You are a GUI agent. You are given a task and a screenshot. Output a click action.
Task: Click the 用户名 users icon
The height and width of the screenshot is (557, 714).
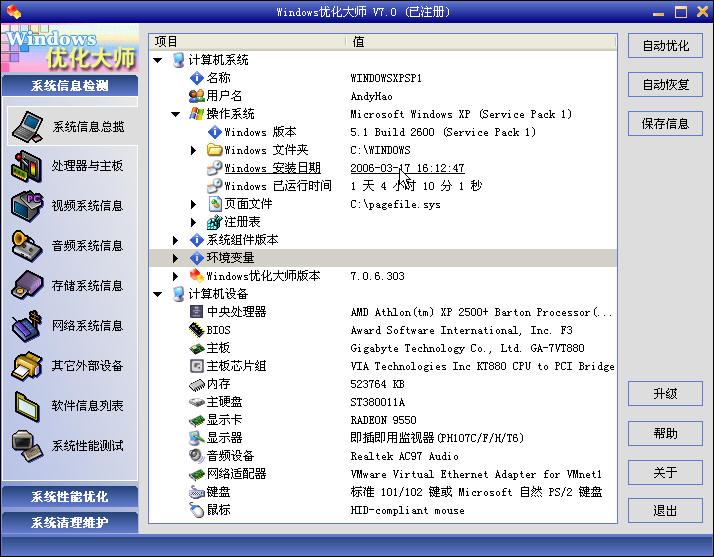196,96
